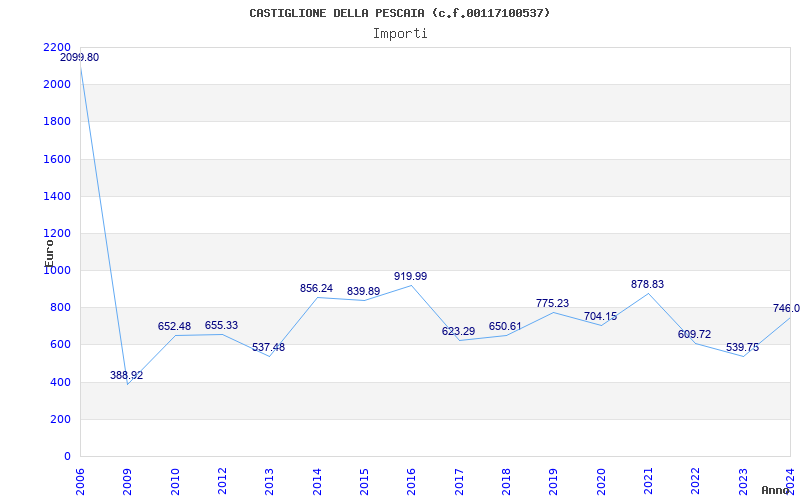Select the 0 y-axis tick label
The height and width of the screenshot is (500, 800).
(x=68, y=457)
